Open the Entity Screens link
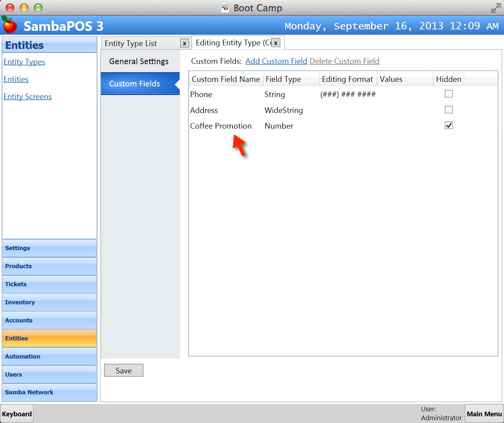Viewport: 504px width, 423px height. coord(28,97)
